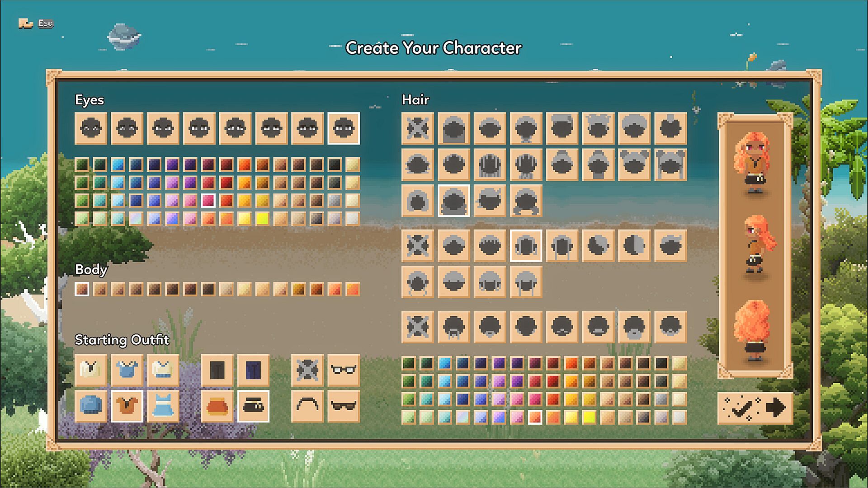Disable facial hair using bottom X tile
This screenshot has height=488, width=868.
click(417, 327)
